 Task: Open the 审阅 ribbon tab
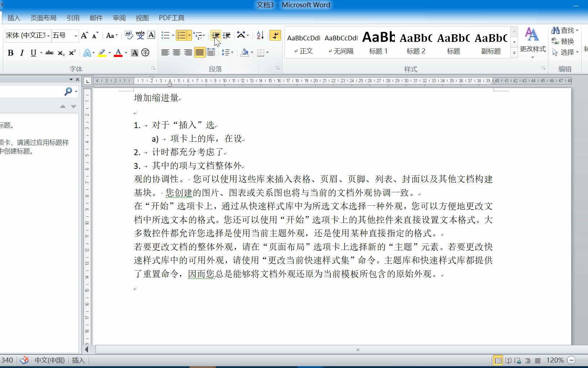[x=119, y=18]
